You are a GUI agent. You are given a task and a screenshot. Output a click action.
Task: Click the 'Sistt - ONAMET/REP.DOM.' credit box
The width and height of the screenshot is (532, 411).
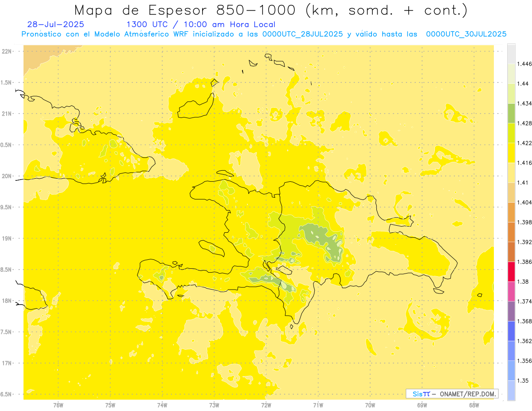pyautogui.click(x=452, y=394)
